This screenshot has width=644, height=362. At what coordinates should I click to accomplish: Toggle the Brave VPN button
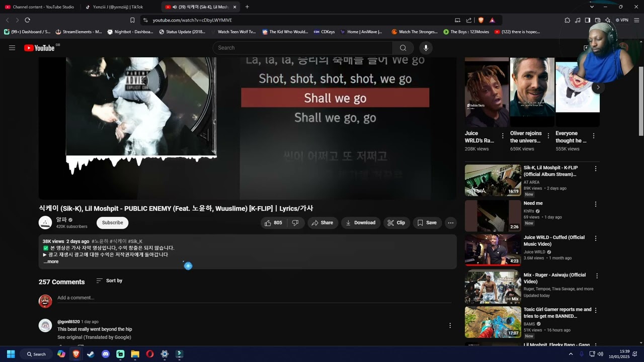pyautogui.click(x=622, y=20)
